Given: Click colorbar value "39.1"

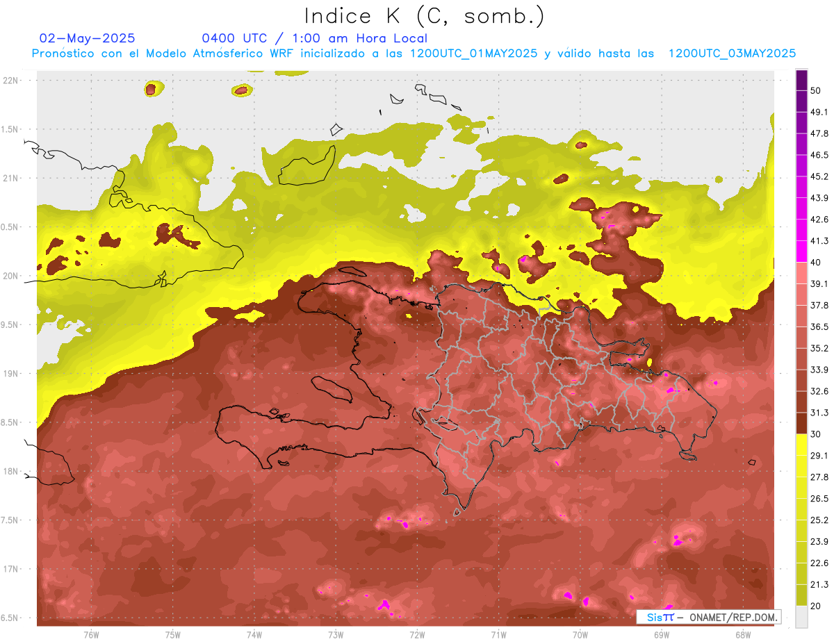Looking at the screenshot, I should click(819, 284).
